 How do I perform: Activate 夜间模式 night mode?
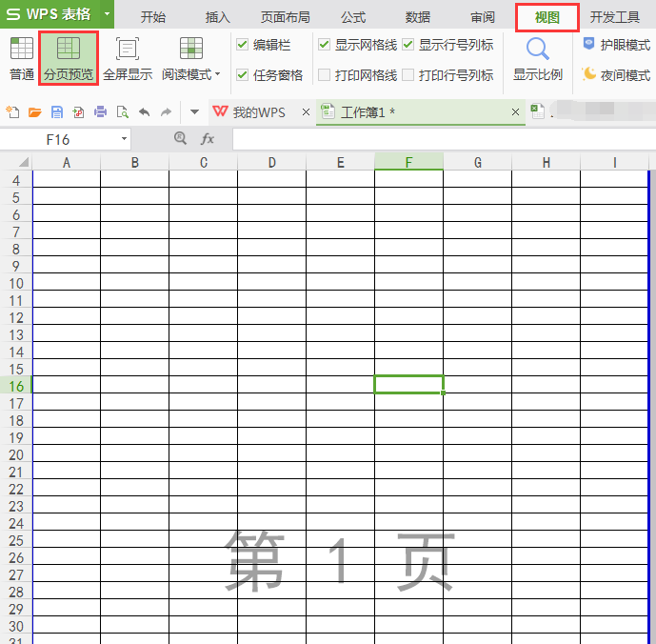pyautogui.click(x=616, y=74)
